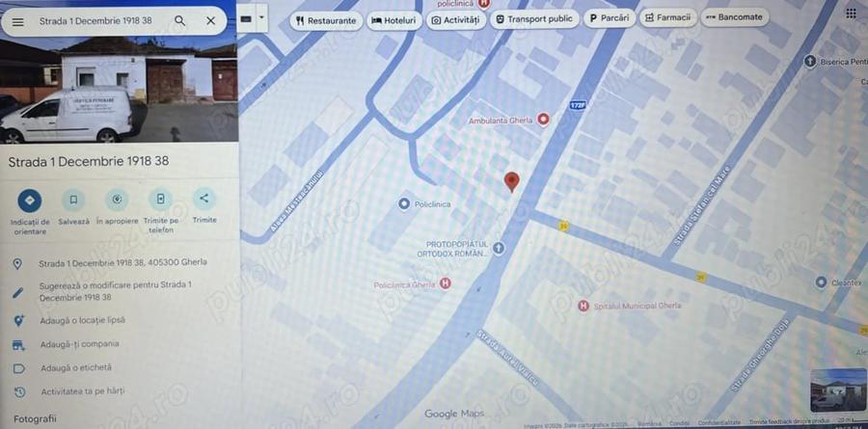Click the search magnifier icon
The height and width of the screenshot is (429, 868).
click(x=180, y=20)
